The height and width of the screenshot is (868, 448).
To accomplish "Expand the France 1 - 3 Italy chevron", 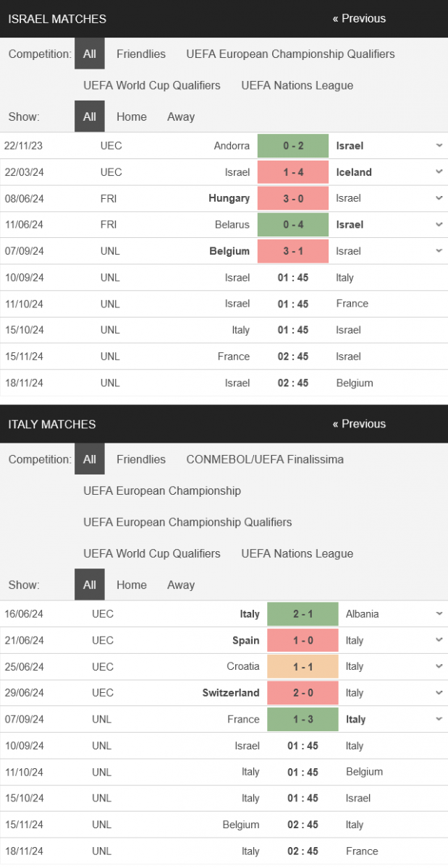I will pos(439,719).
